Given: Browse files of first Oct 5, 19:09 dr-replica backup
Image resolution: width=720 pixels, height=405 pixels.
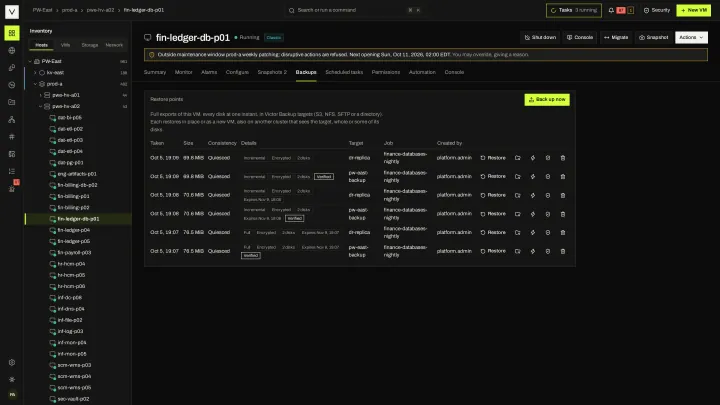Looking at the screenshot, I should click(518, 158).
